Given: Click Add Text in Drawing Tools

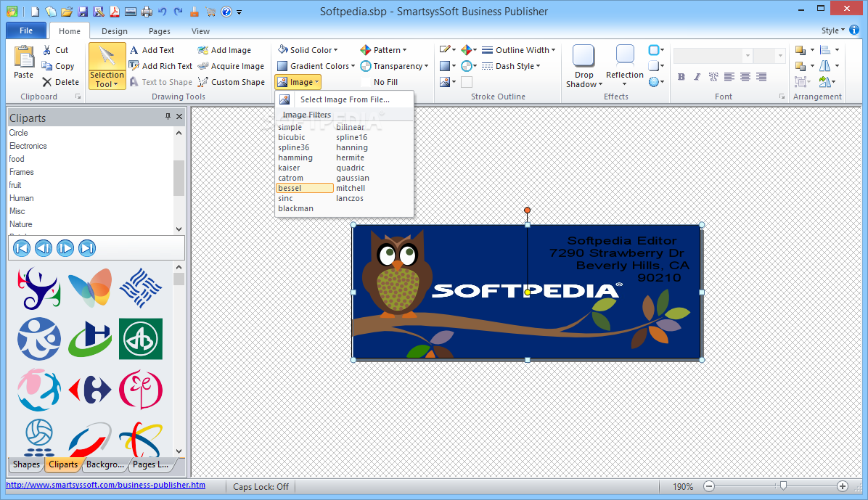Looking at the screenshot, I should tap(152, 50).
